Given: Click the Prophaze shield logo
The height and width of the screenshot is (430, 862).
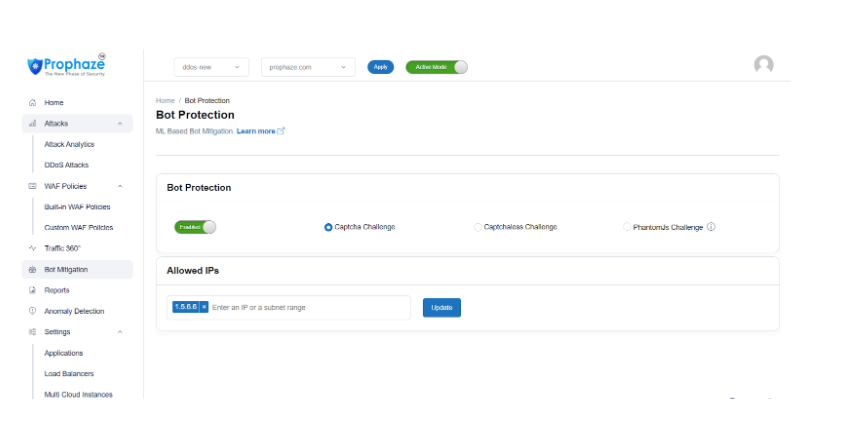Looking at the screenshot, I should (35, 66).
